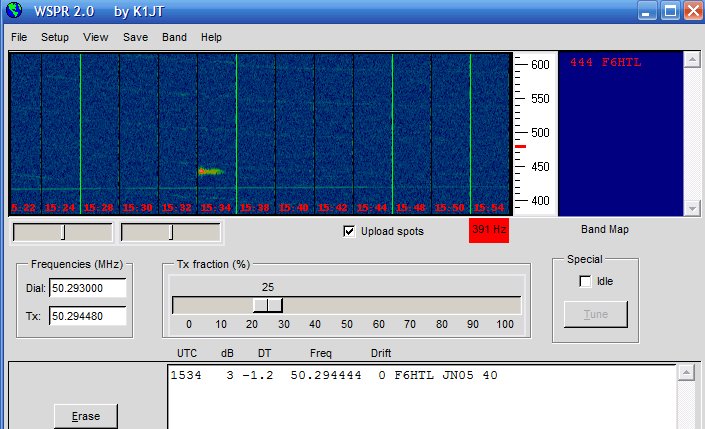Open the Save menu
This screenshot has width=705, height=429.
(x=135, y=37)
